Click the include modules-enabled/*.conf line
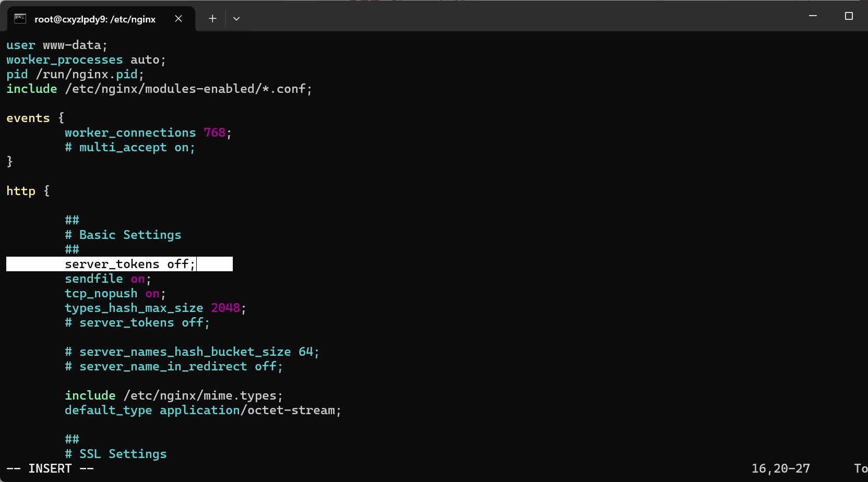Screen dimensions: 868x482 tap(159, 89)
